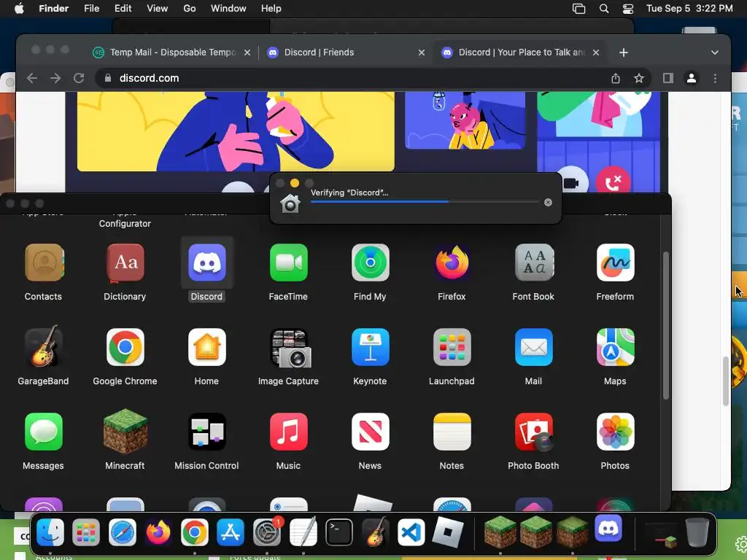This screenshot has height=560, width=747.
Task: Open a new browser tab
Action: pos(623,52)
